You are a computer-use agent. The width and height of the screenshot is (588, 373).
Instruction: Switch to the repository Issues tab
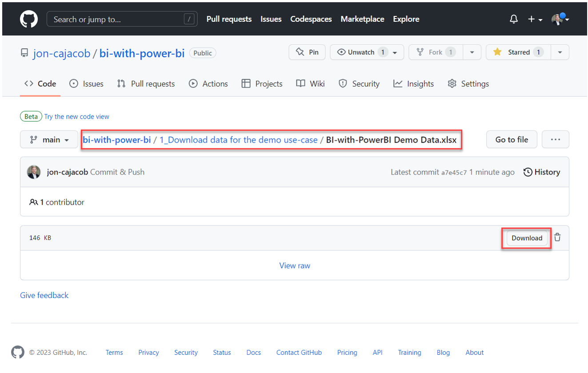point(87,83)
